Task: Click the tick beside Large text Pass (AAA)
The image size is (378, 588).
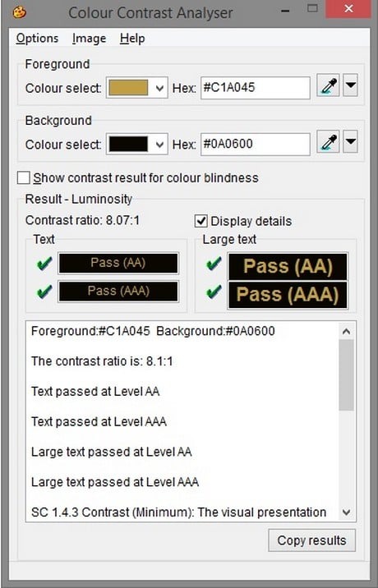Action: (x=214, y=292)
